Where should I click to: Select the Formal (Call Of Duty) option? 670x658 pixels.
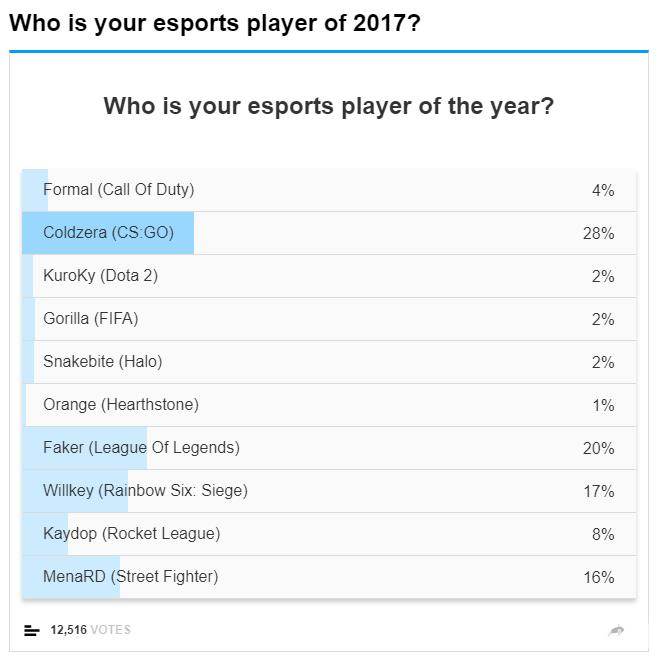[119, 189]
